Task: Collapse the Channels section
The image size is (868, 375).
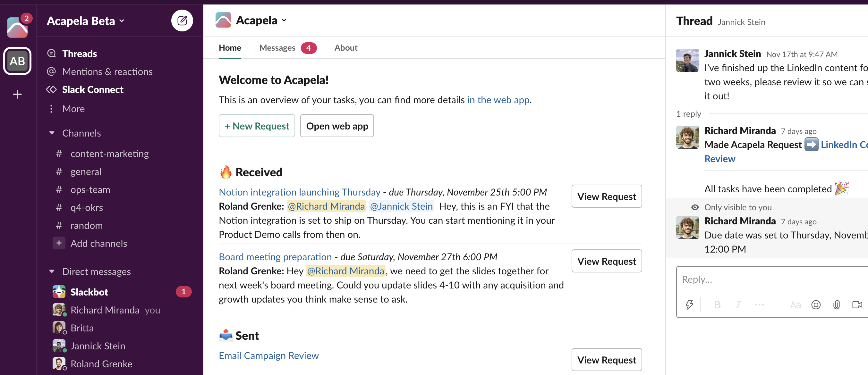Action: pyautogui.click(x=52, y=133)
